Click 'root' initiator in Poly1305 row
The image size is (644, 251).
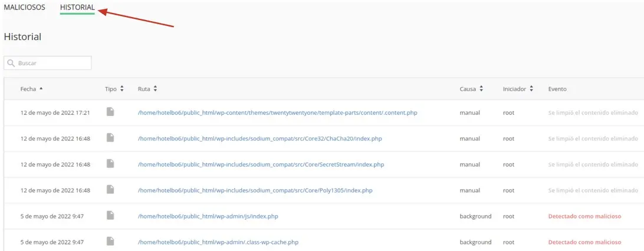508,190
